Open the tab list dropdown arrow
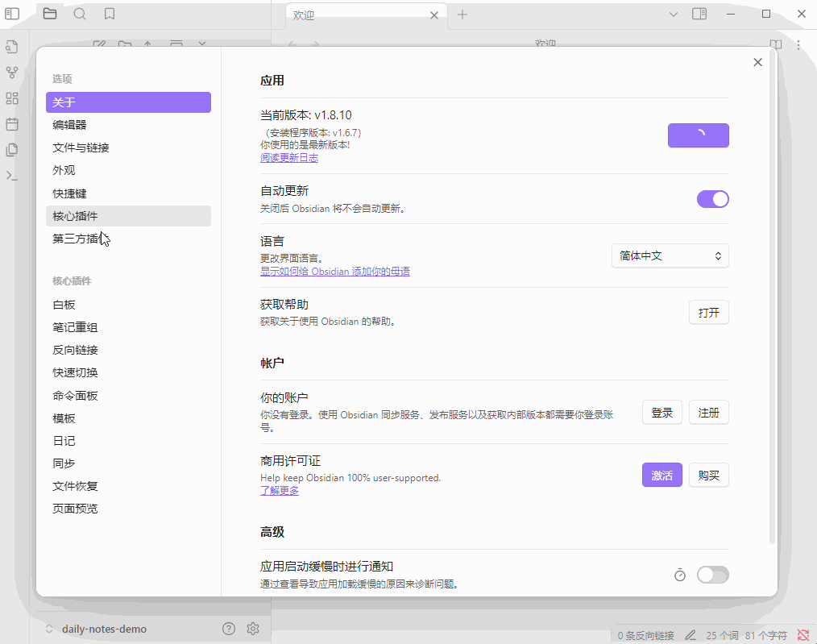Viewport: 817px width, 644px height. pyautogui.click(x=674, y=14)
